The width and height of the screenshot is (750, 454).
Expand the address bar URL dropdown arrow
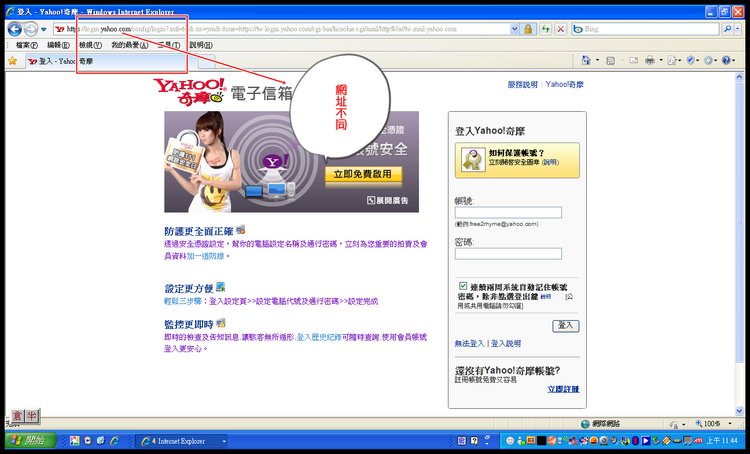(x=515, y=29)
